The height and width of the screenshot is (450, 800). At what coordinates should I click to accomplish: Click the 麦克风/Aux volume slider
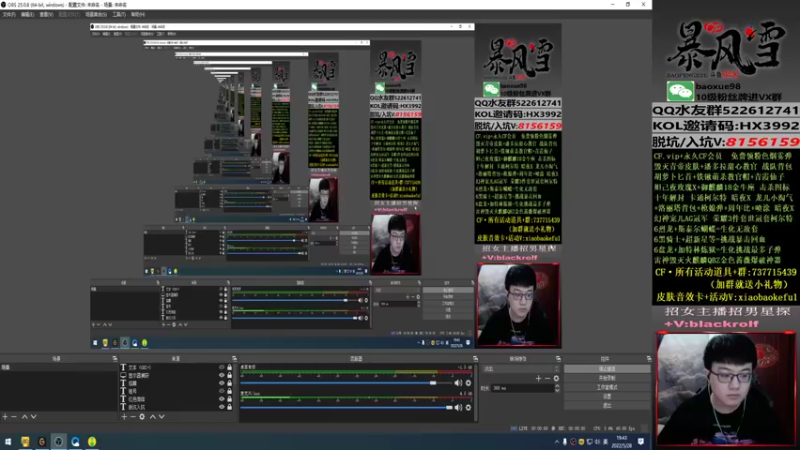point(346,407)
